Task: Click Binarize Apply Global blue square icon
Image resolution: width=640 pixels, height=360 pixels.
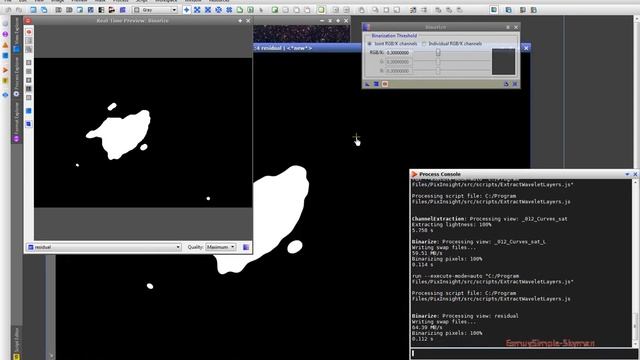Action: click(376, 84)
